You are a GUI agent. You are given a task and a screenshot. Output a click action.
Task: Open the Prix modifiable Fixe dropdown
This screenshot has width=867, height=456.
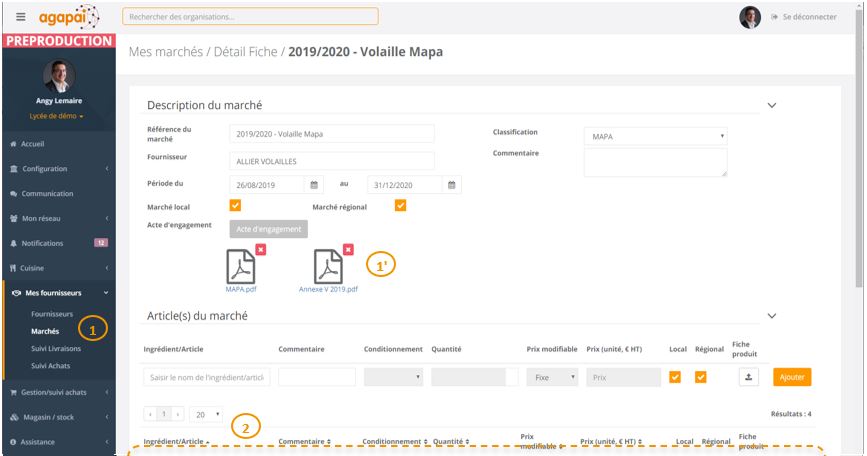(552, 377)
